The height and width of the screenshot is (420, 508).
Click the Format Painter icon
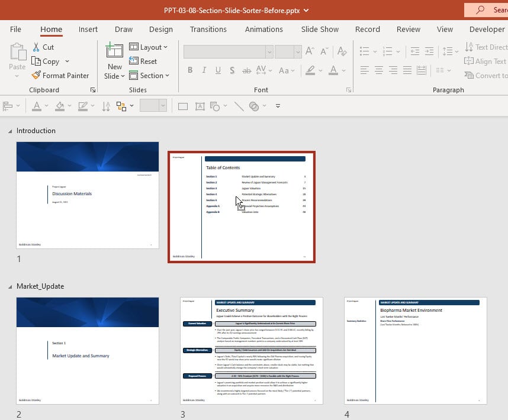click(x=36, y=76)
